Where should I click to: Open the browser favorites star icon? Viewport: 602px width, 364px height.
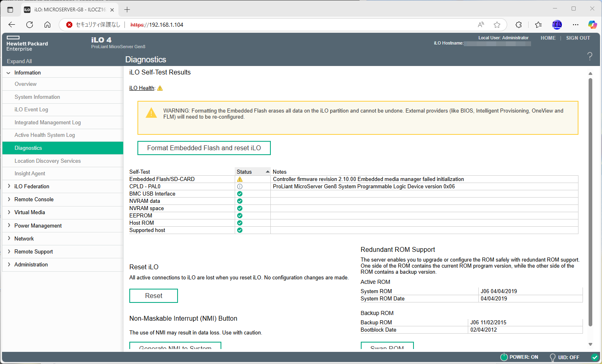tap(497, 25)
